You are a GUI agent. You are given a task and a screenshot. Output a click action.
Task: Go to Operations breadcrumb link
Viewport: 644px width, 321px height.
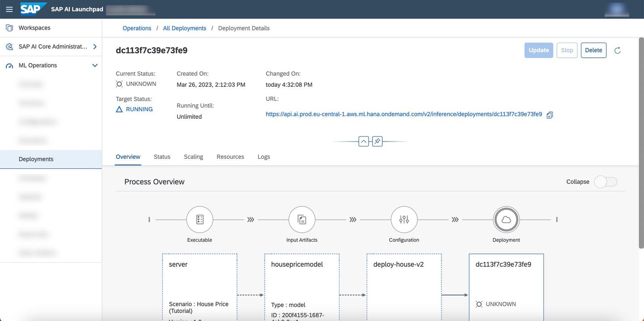(x=137, y=28)
